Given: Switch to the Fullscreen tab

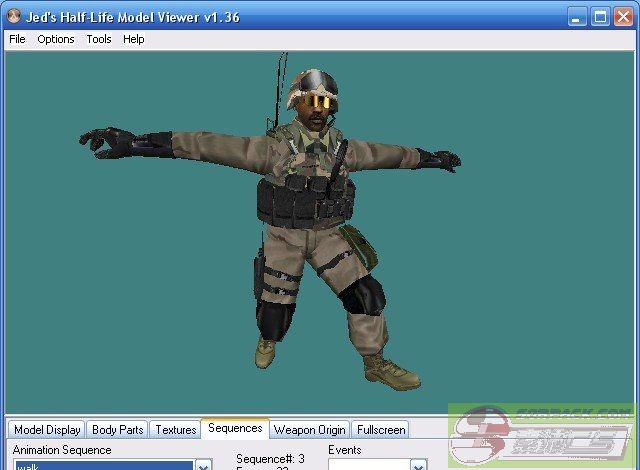Looking at the screenshot, I should (x=381, y=430).
